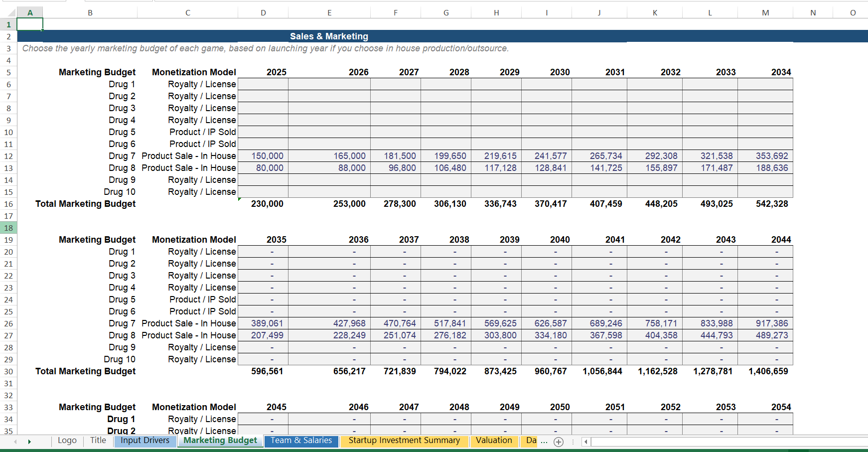Click Monetization Model header in row 19
The image size is (868, 452).
click(188, 240)
